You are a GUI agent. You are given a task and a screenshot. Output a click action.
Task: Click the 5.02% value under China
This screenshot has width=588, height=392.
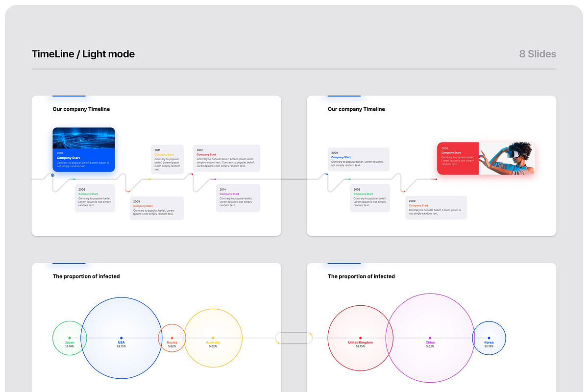(430, 346)
